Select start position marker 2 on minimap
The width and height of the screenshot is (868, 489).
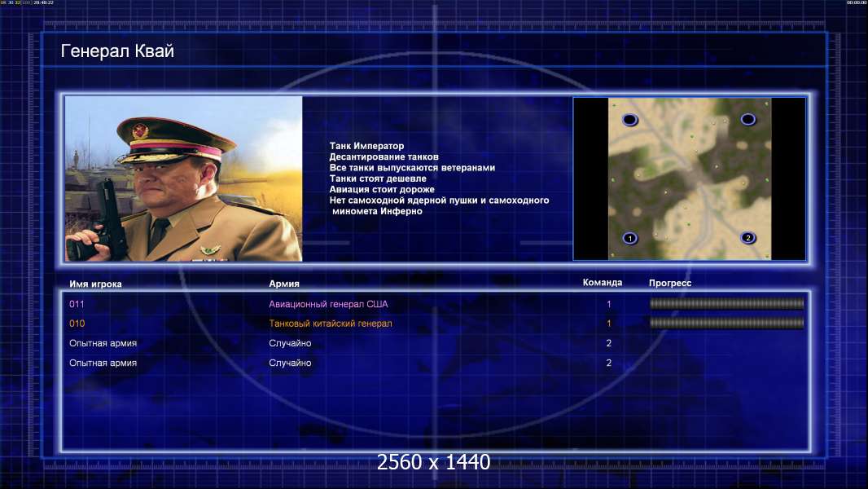click(747, 238)
